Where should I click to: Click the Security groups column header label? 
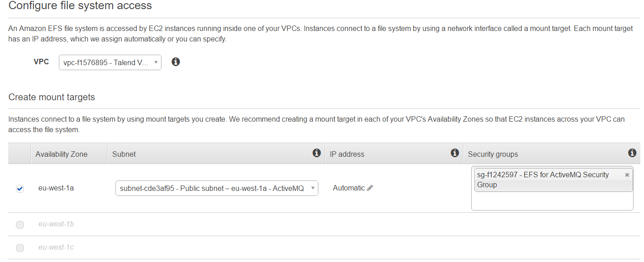pos(493,154)
